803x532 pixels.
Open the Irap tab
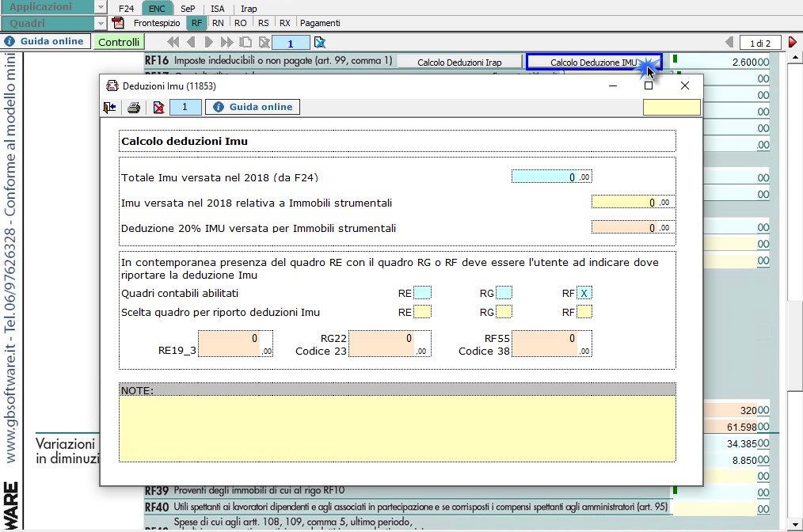249,9
